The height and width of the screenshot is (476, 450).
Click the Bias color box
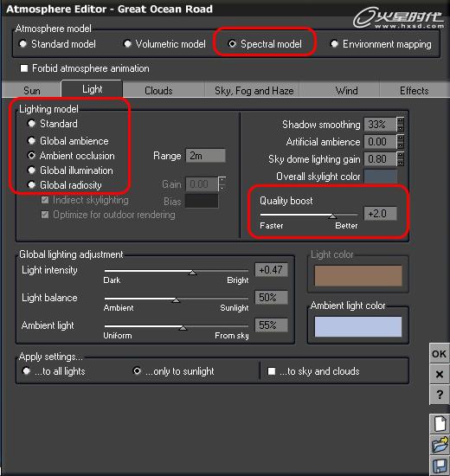(x=202, y=201)
